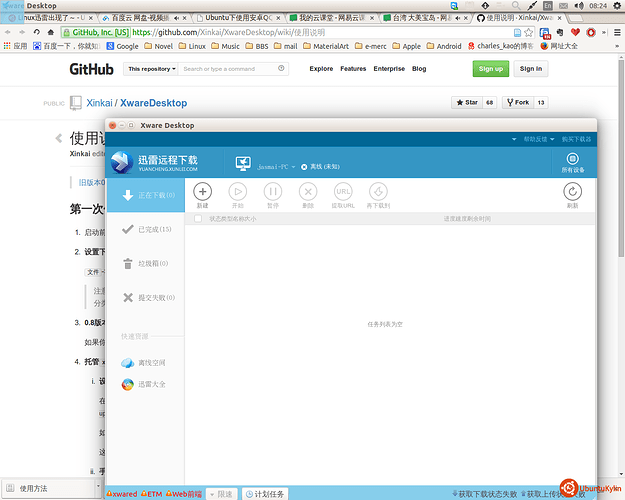Click the Sign in button
The width and height of the screenshot is (625, 500).
coord(531,69)
